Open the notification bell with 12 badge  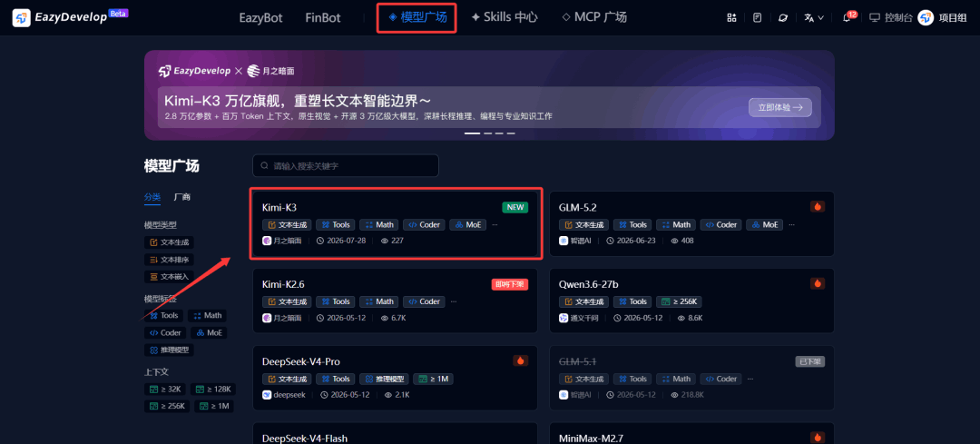(847, 17)
